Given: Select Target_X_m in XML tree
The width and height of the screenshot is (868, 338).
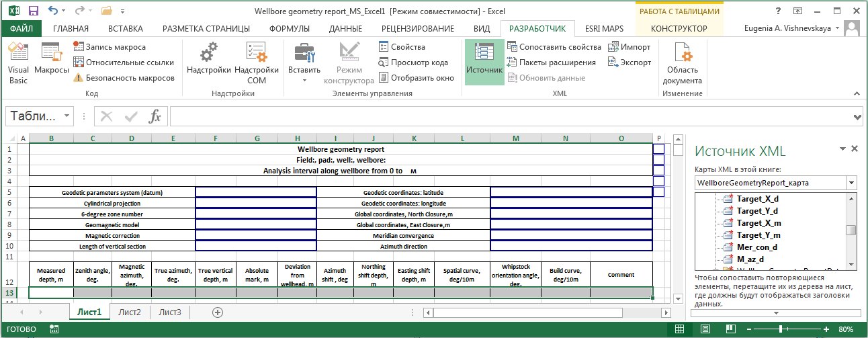Looking at the screenshot, I should pos(758,223).
